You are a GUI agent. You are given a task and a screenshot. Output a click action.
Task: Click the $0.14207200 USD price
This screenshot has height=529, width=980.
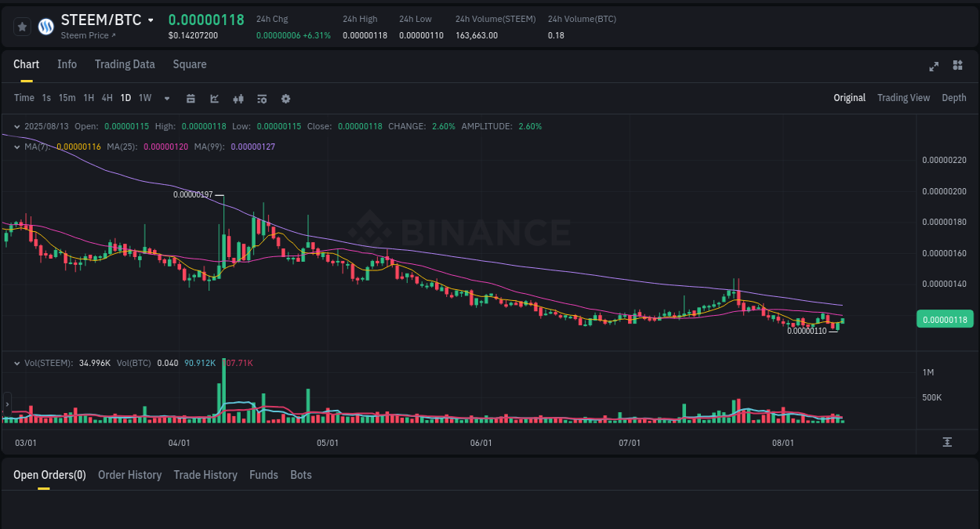(193, 36)
